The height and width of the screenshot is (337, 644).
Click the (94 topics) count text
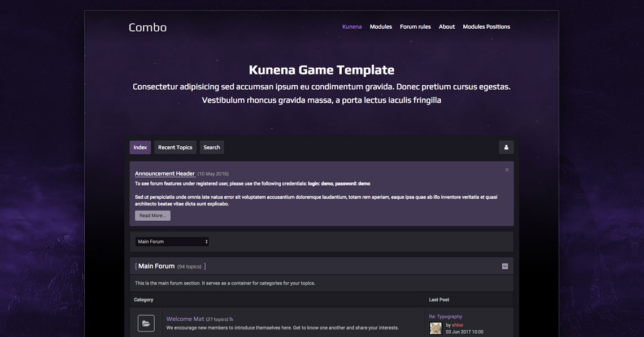[189, 267]
